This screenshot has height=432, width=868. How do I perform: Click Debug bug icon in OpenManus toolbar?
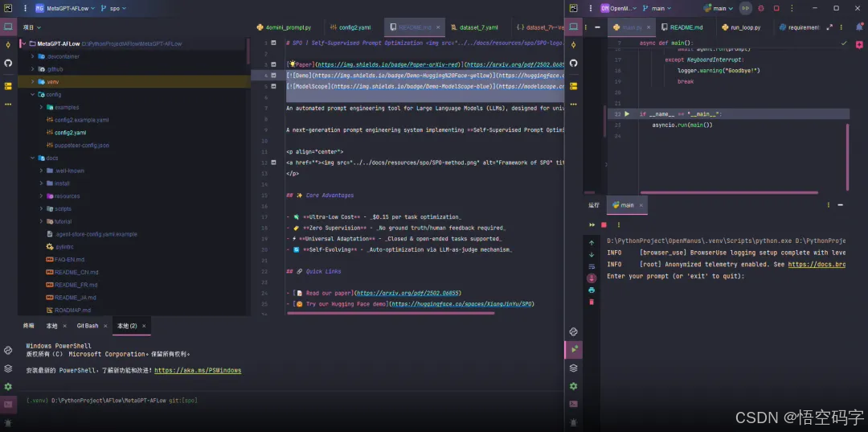pyautogui.click(x=760, y=8)
